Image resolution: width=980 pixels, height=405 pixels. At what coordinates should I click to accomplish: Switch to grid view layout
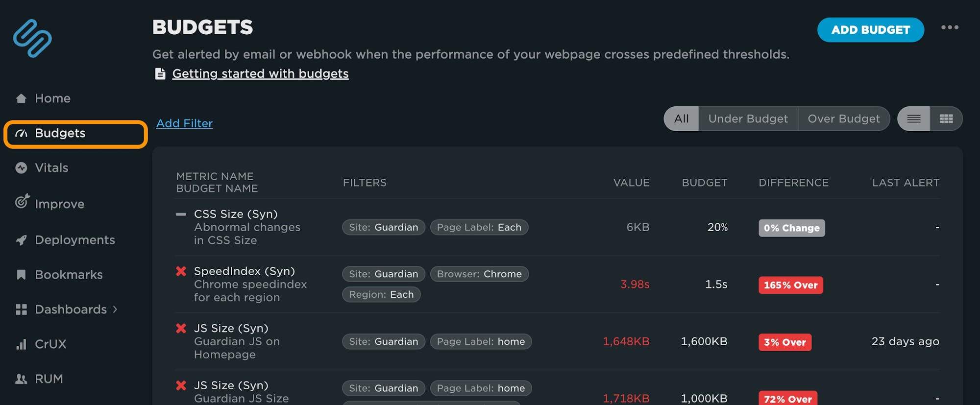[x=946, y=119]
